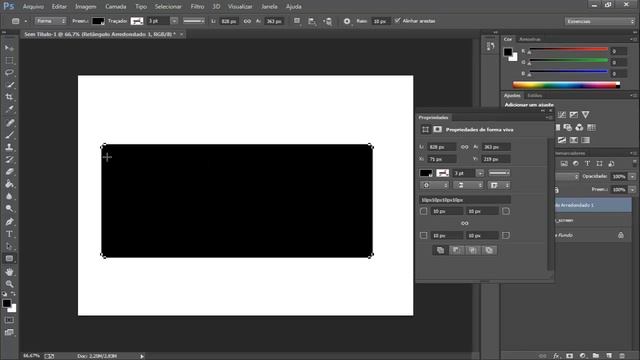The width and height of the screenshot is (640, 360).
Task: Select the Blur tool
Action: click(9, 196)
